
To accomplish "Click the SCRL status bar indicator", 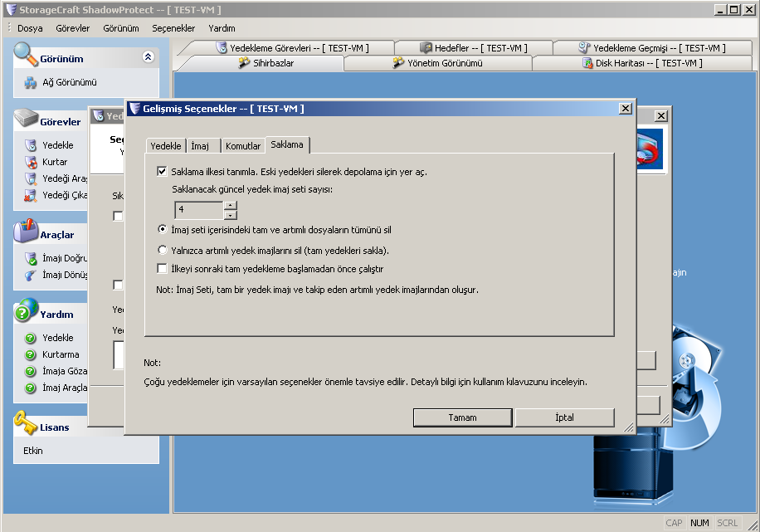I will [727, 523].
